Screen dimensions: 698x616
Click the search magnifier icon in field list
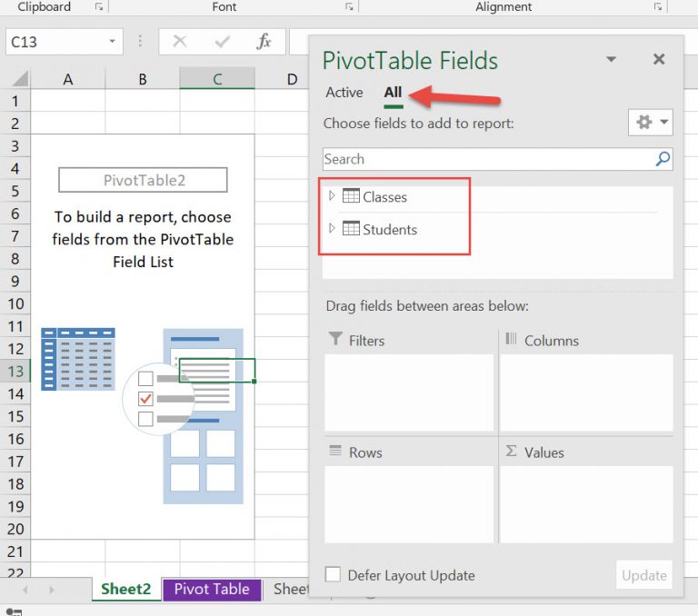click(663, 159)
